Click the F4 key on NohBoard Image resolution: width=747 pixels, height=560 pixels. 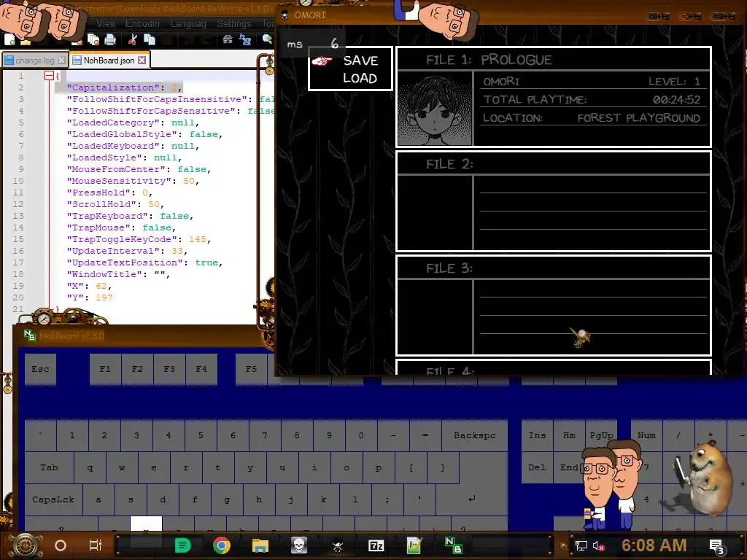coord(201,369)
